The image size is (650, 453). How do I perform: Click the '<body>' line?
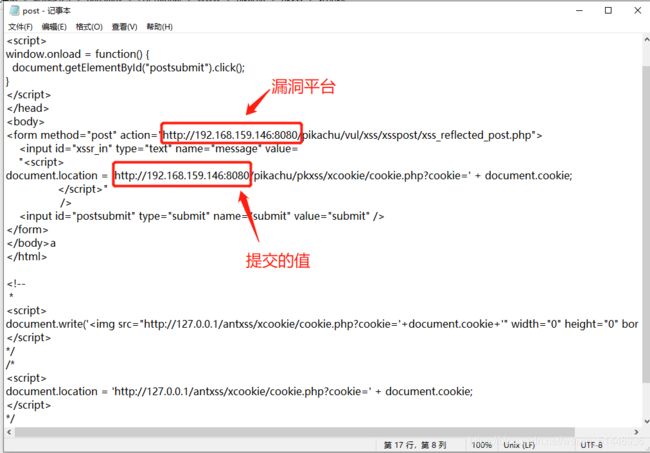25,122
